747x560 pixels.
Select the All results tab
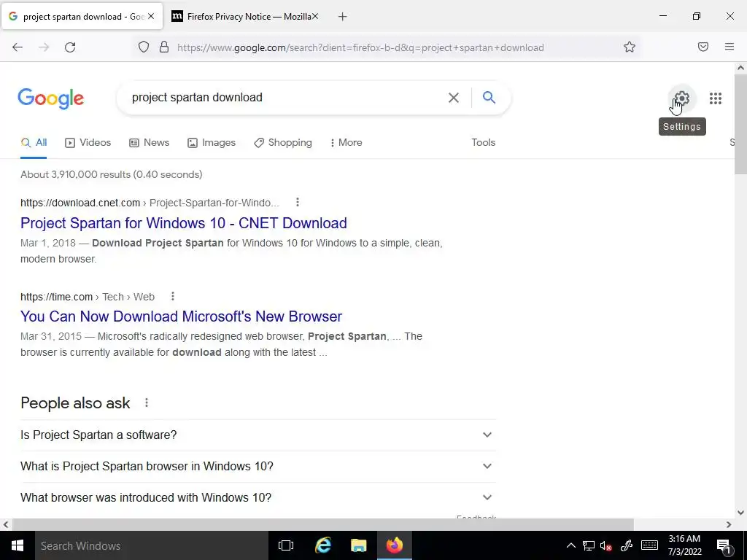coord(34,142)
